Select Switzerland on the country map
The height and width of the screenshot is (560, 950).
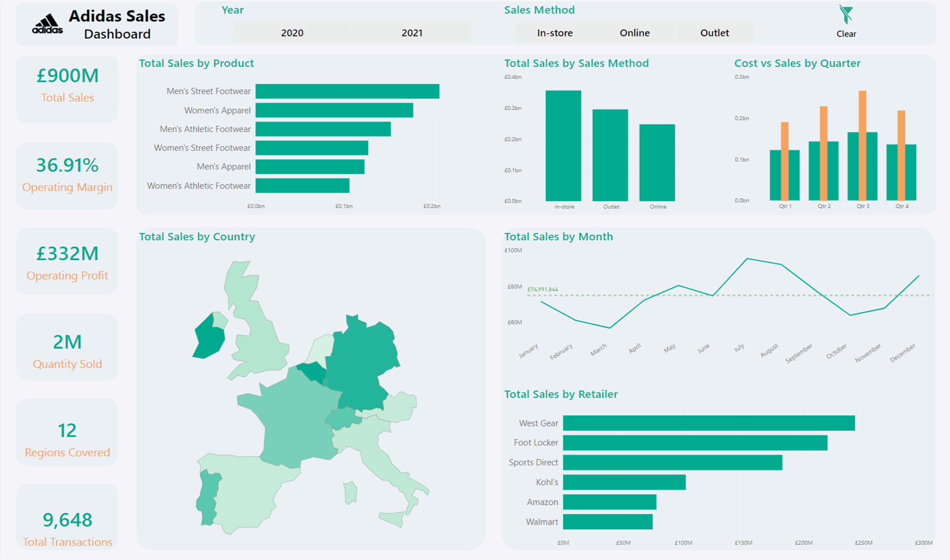343,418
